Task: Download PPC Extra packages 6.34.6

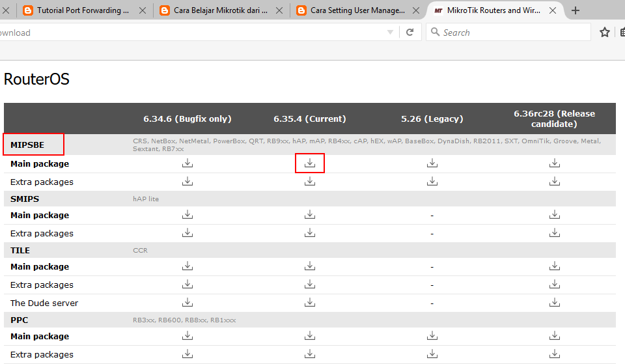Action: click(187, 354)
